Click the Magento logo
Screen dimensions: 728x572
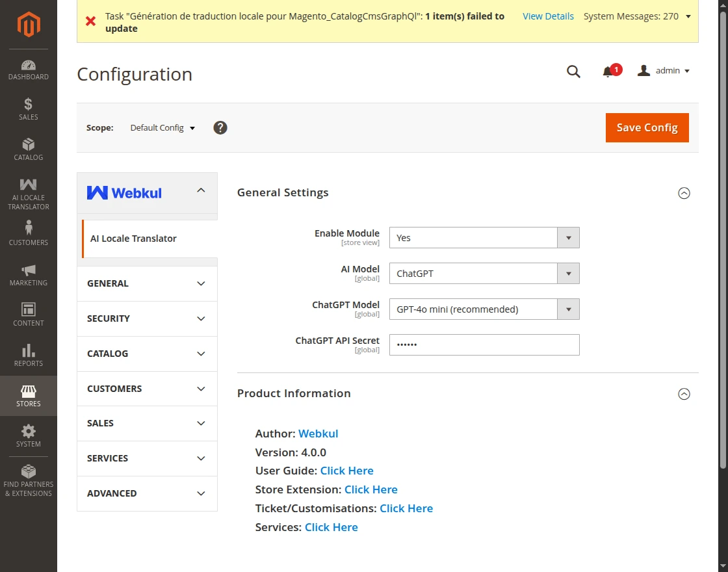coord(28,25)
